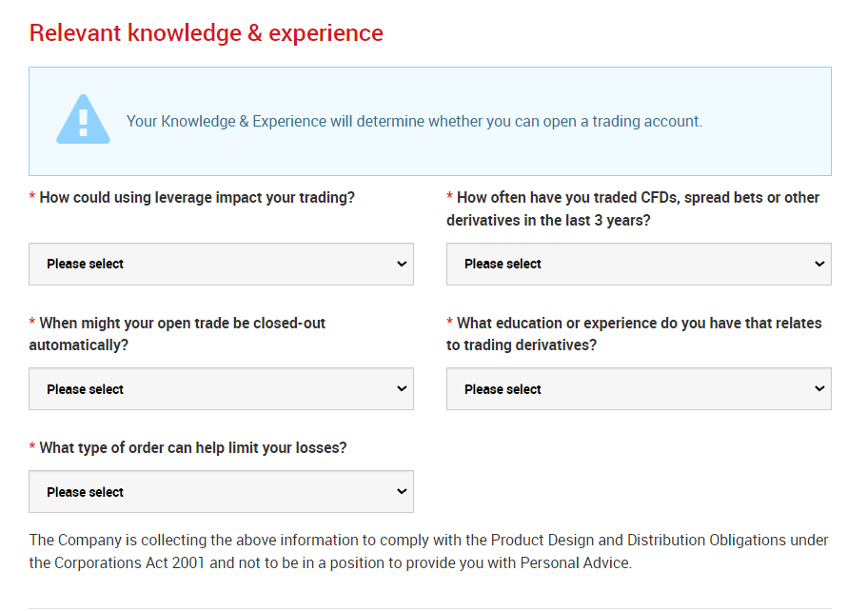Click the 'What type of order can help limit your losses?' label
Image resolution: width=868 pixels, height=611 pixels.
click(192, 447)
